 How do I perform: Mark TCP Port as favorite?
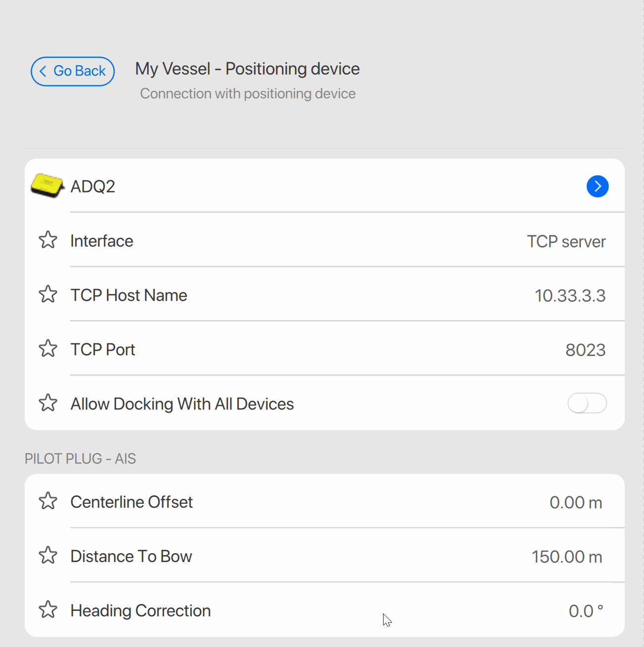coord(48,349)
